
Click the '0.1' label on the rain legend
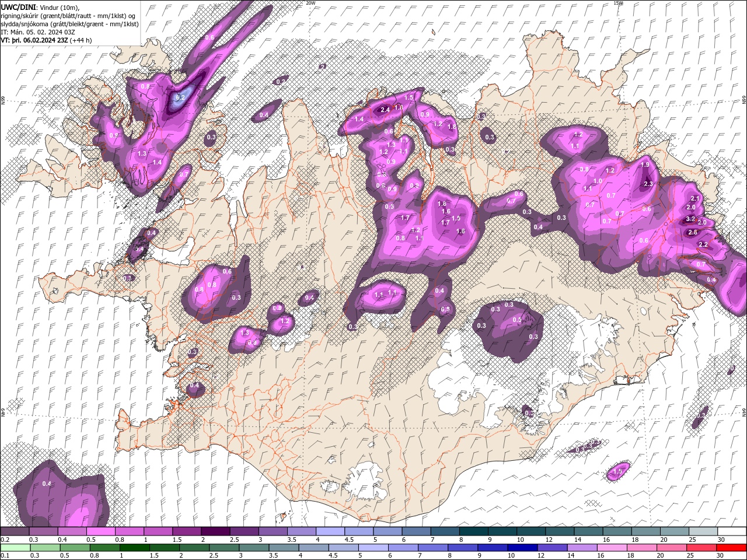[5, 555]
